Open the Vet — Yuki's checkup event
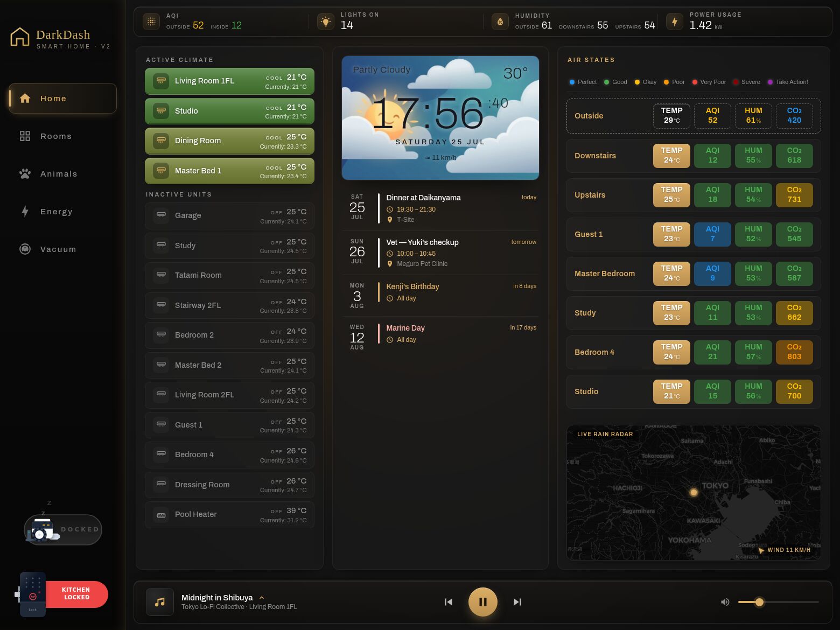 pyautogui.click(x=440, y=253)
